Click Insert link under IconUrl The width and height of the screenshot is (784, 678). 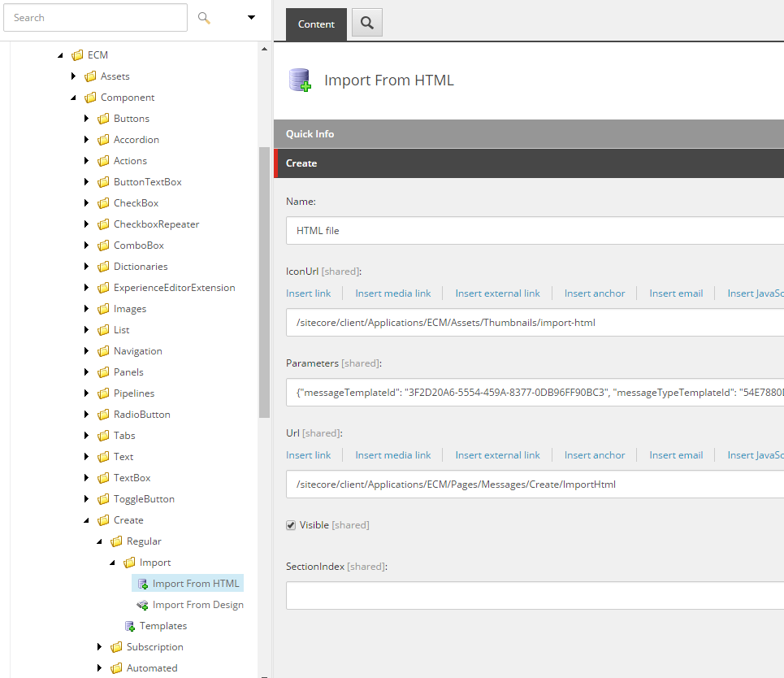click(x=309, y=293)
